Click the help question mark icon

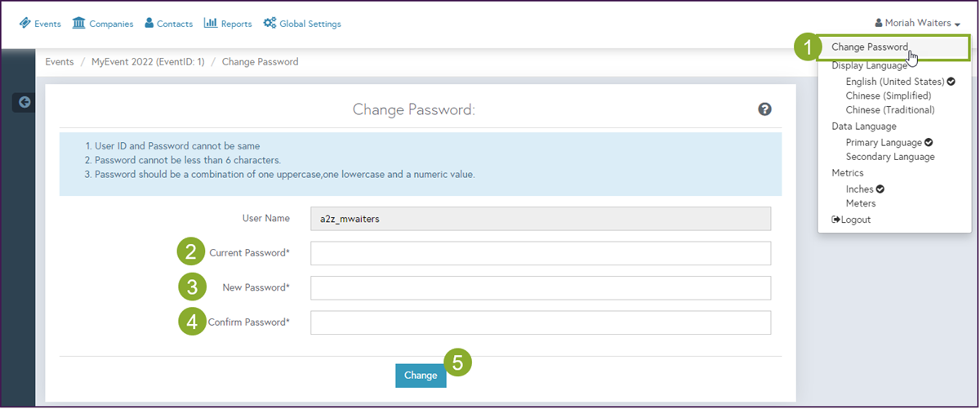pos(764,109)
